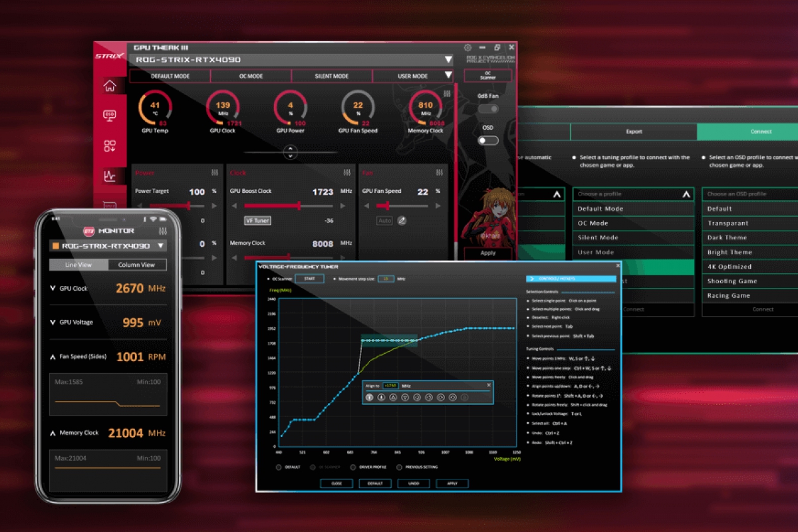Click UNDO in Voltage-Frequency Tuner
Image resolution: width=798 pixels, height=532 pixels.
click(413, 483)
